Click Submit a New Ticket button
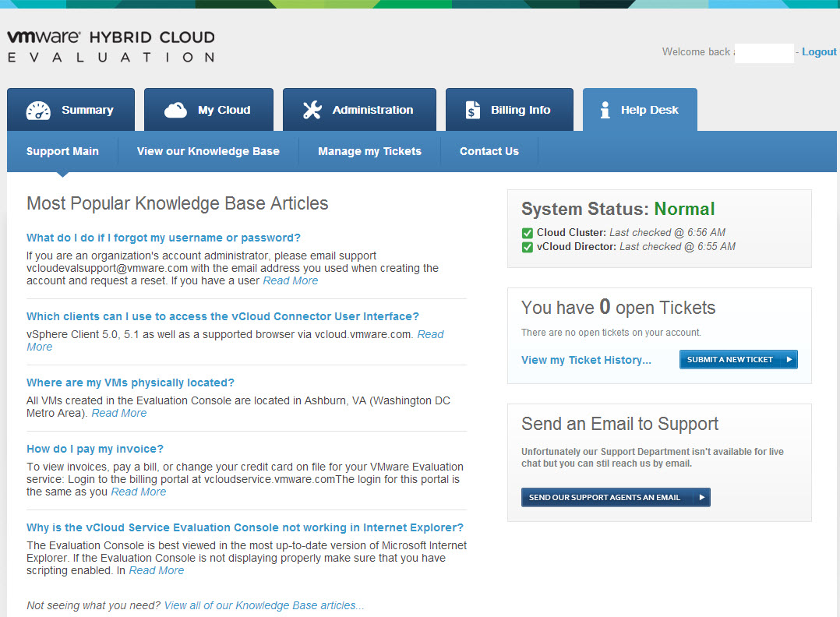840x617 pixels. pyautogui.click(x=738, y=359)
